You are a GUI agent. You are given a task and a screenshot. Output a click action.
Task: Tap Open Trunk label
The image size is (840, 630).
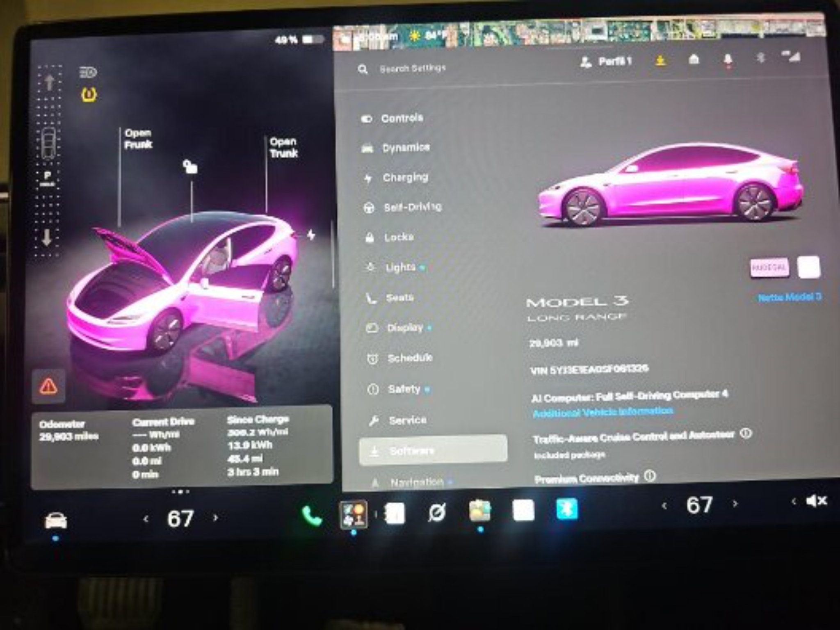(283, 148)
